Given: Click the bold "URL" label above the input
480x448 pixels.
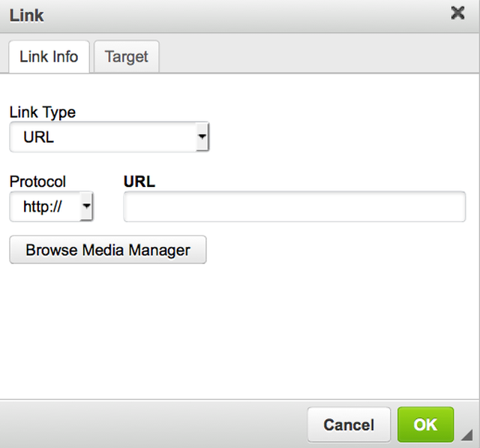Looking at the screenshot, I should 139,182.
